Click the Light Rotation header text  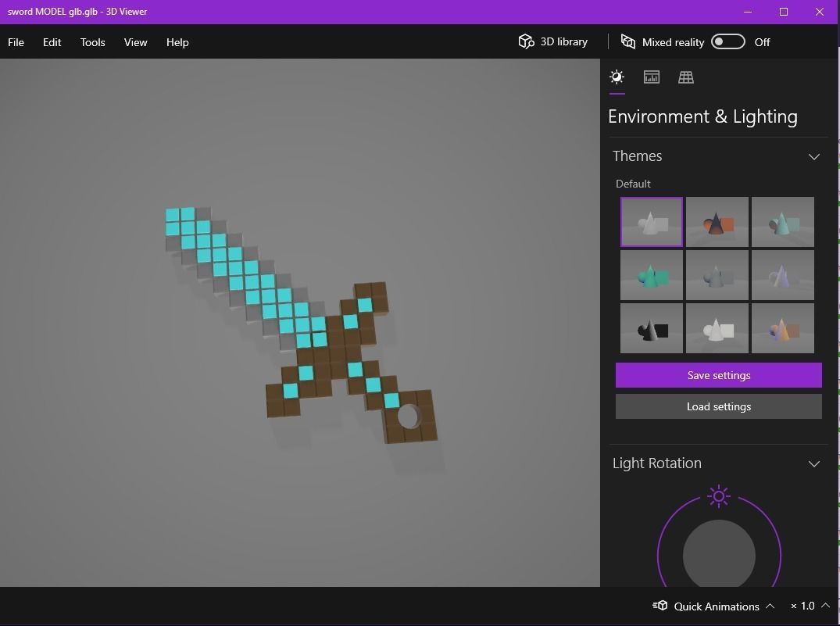point(657,463)
